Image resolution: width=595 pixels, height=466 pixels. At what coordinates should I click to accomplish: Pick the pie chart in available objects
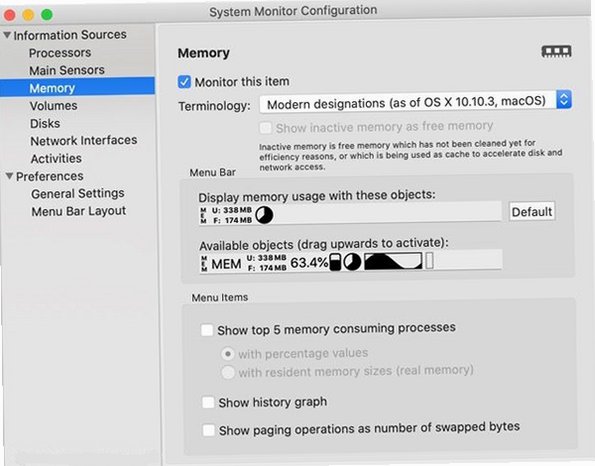coord(352,262)
